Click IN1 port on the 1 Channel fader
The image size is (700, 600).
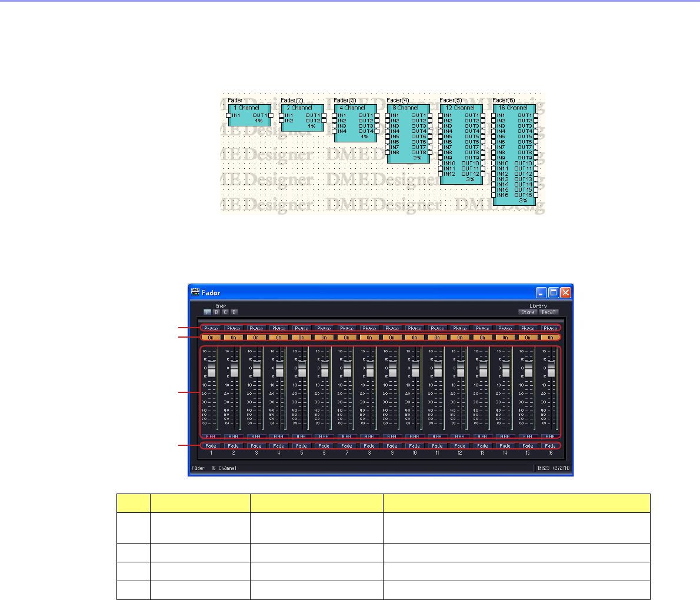229,115
